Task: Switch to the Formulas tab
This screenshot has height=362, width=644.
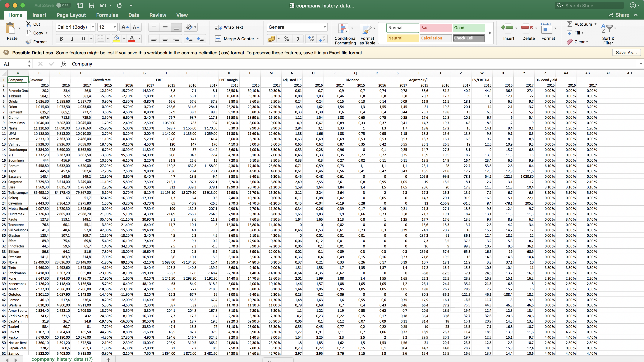Action: point(107,15)
